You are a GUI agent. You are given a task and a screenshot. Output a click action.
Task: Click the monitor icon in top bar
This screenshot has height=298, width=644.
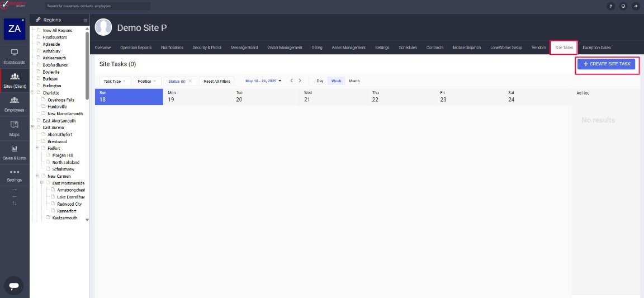623,6
